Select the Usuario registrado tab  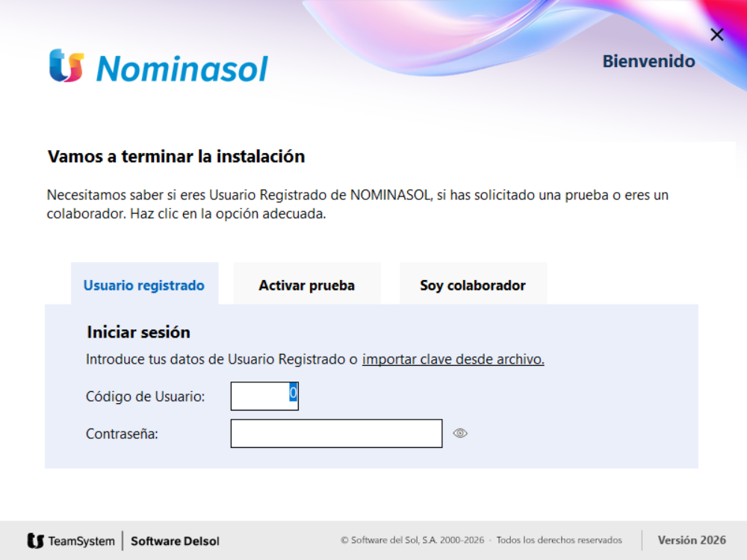tap(144, 284)
